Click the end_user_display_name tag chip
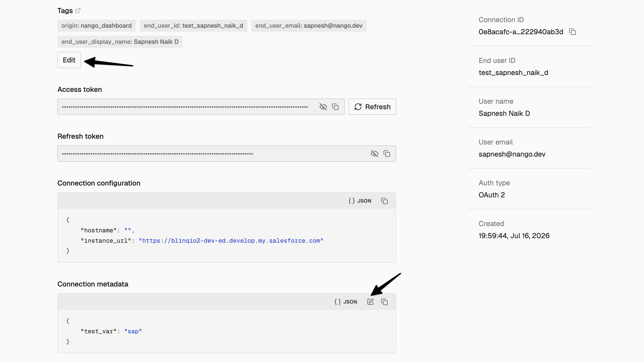Image resolution: width=644 pixels, height=362 pixels. tap(120, 42)
